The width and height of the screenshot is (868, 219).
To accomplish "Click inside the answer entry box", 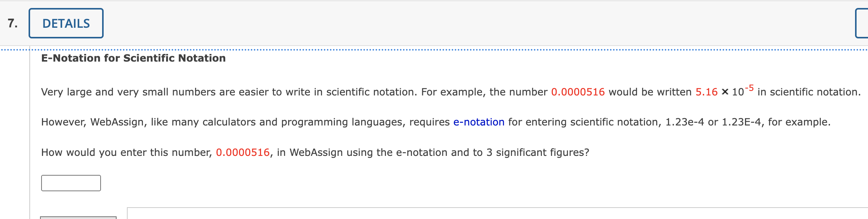I will (x=70, y=183).
